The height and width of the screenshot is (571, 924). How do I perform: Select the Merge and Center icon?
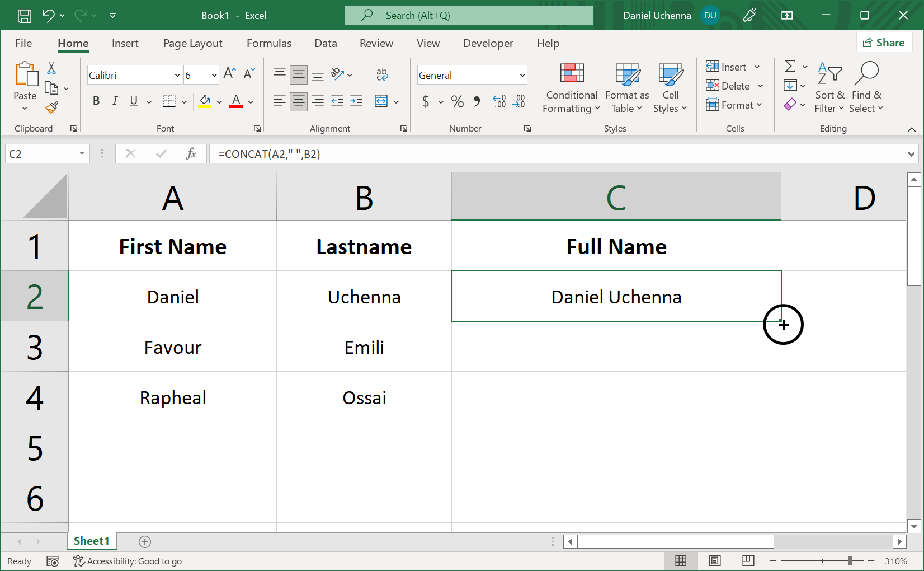click(382, 101)
